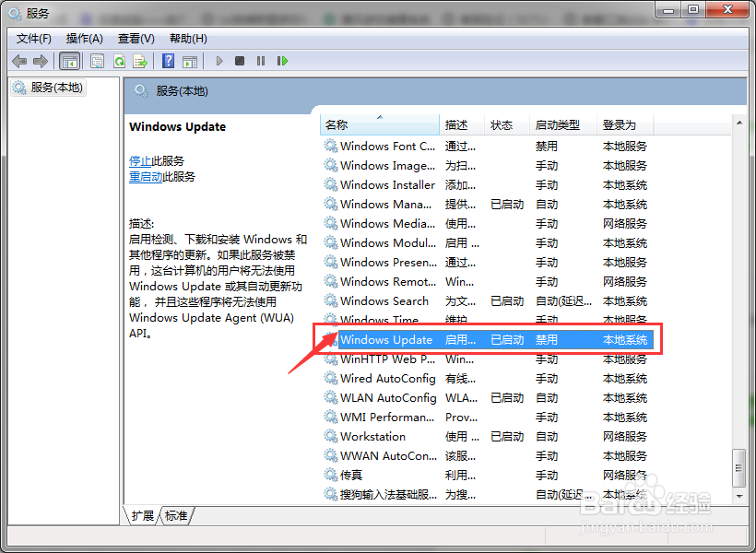Select the WLAN AutoConfig service row
The width and height of the screenshot is (756, 553).
click(487, 398)
